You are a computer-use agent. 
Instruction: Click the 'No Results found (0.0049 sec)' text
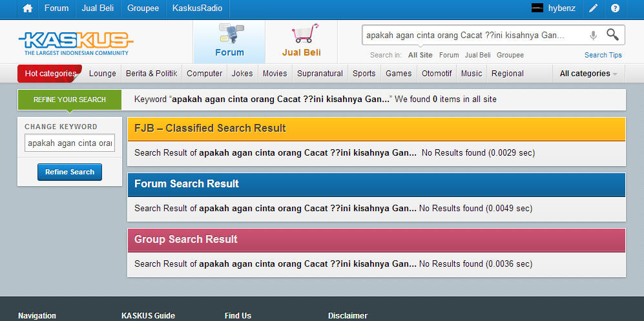[475, 209]
